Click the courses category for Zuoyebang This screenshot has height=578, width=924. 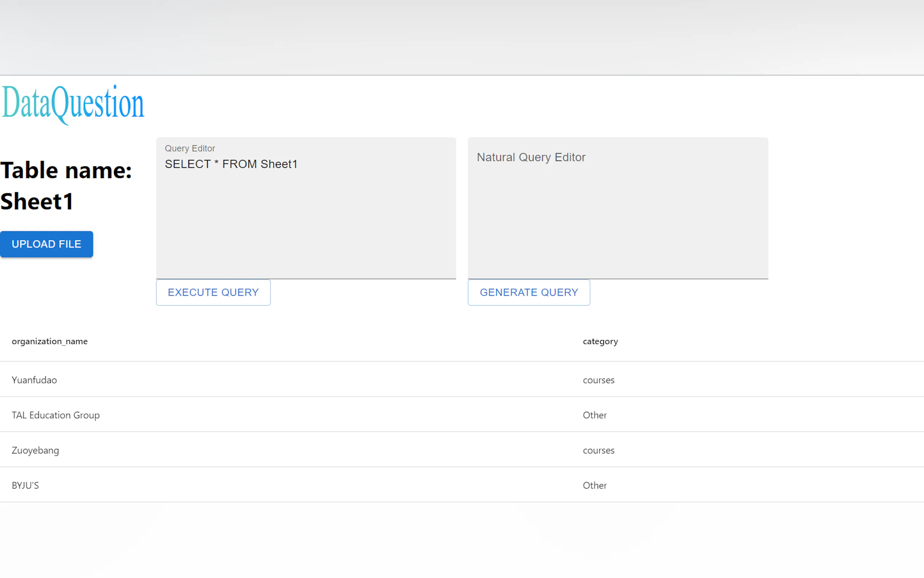(x=598, y=450)
